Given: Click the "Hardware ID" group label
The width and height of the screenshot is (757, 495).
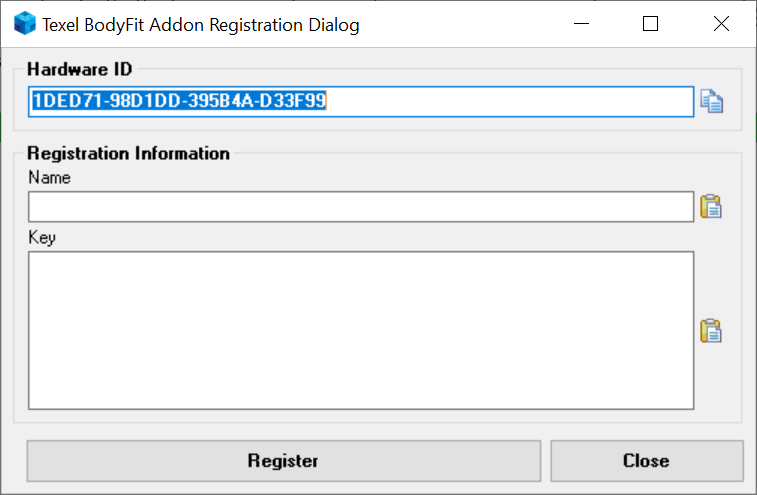Looking at the screenshot, I should (80, 69).
